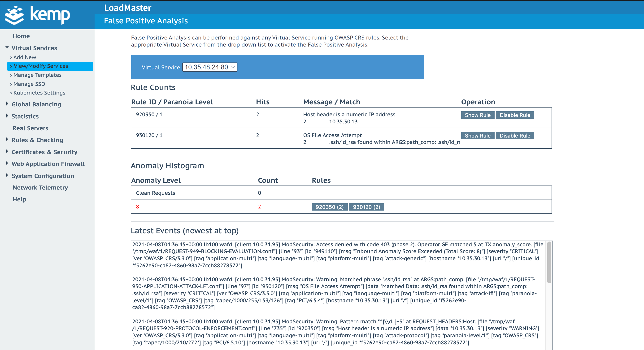Screen dimensions: 644x350
Task: Click the red count value 2 in histogram
Action: [259, 207]
